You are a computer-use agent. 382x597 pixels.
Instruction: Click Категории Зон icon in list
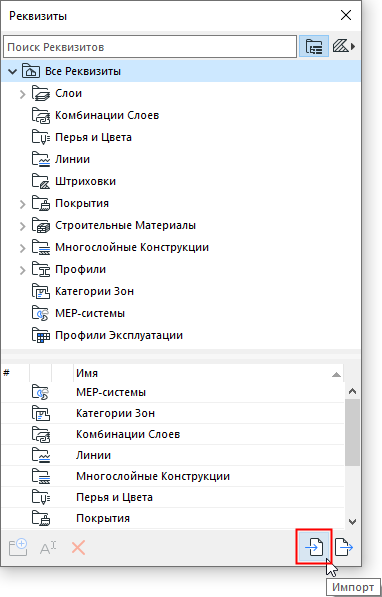(41, 413)
